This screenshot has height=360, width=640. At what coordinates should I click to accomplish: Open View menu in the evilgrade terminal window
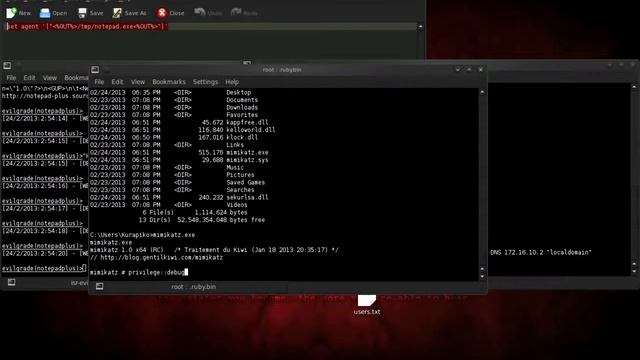pyautogui.click(x=49, y=78)
